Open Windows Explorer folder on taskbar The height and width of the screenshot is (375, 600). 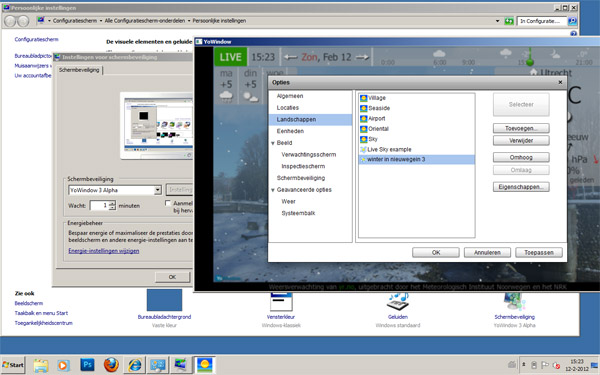(x=41, y=365)
